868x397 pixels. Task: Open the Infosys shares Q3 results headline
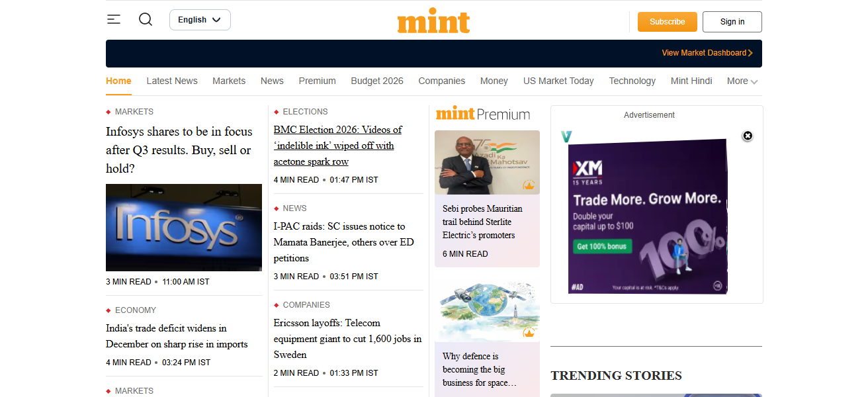[179, 150]
